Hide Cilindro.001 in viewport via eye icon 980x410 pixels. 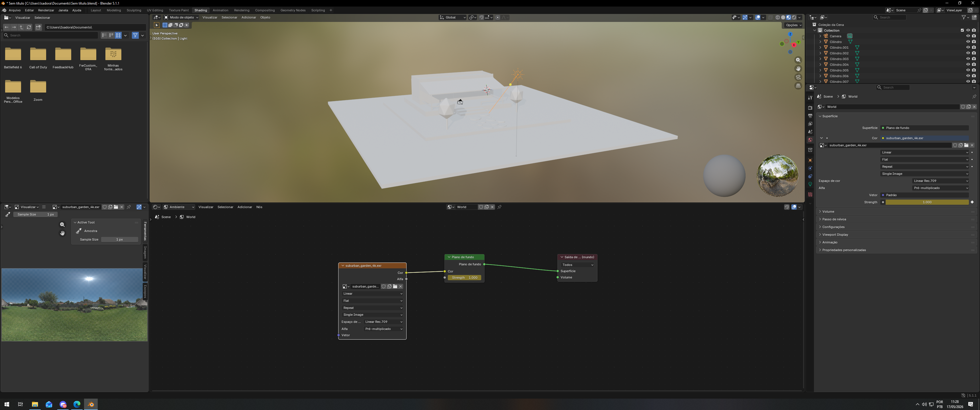[968, 48]
